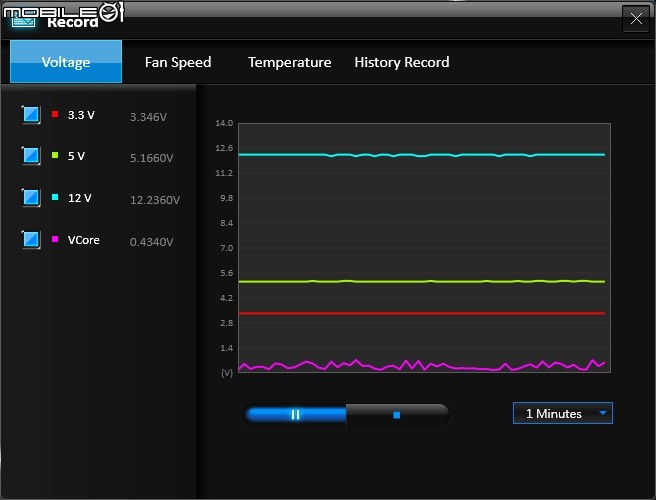Click the green 5 V color swatch
This screenshot has height=500, width=656.
coord(55,155)
